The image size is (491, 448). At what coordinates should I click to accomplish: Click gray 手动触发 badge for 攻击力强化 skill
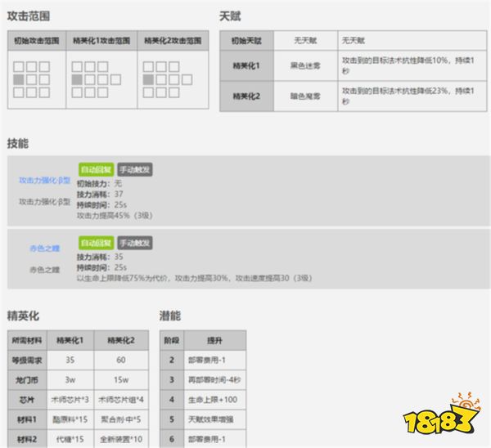point(135,170)
